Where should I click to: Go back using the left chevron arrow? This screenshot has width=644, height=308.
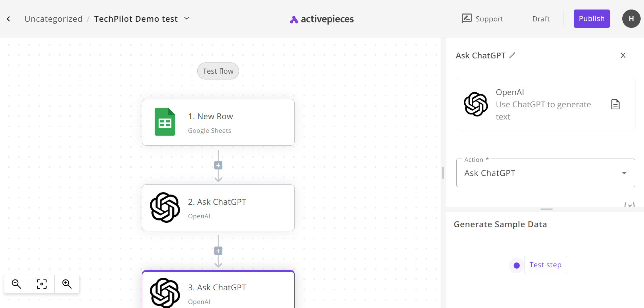click(8, 19)
